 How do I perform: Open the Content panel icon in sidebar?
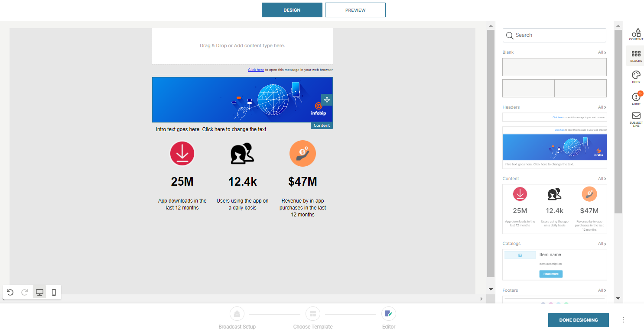pos(636,34)
